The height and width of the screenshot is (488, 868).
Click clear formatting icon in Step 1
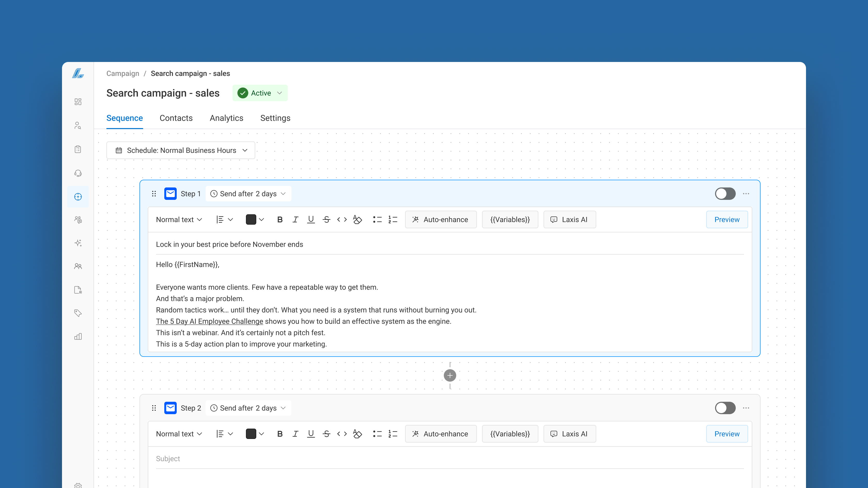[x=357, y=219]
